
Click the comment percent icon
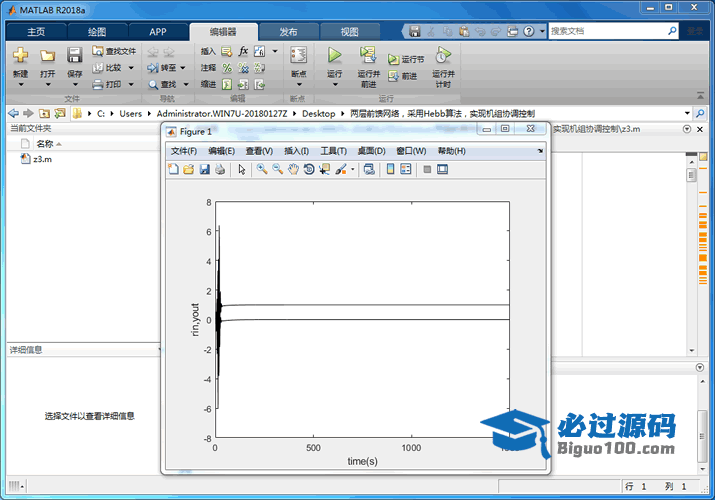click(x=227, y=68)
